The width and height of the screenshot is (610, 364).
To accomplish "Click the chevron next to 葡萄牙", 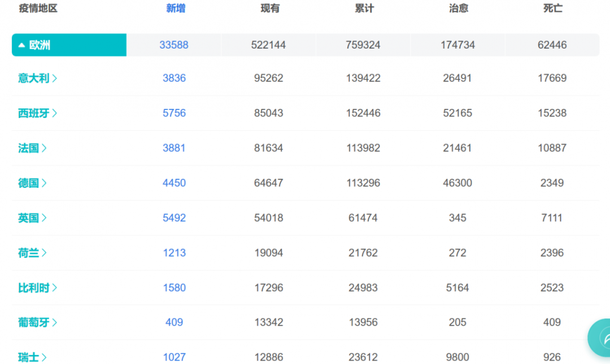I will pyautogui.click(x=55, y=323).
